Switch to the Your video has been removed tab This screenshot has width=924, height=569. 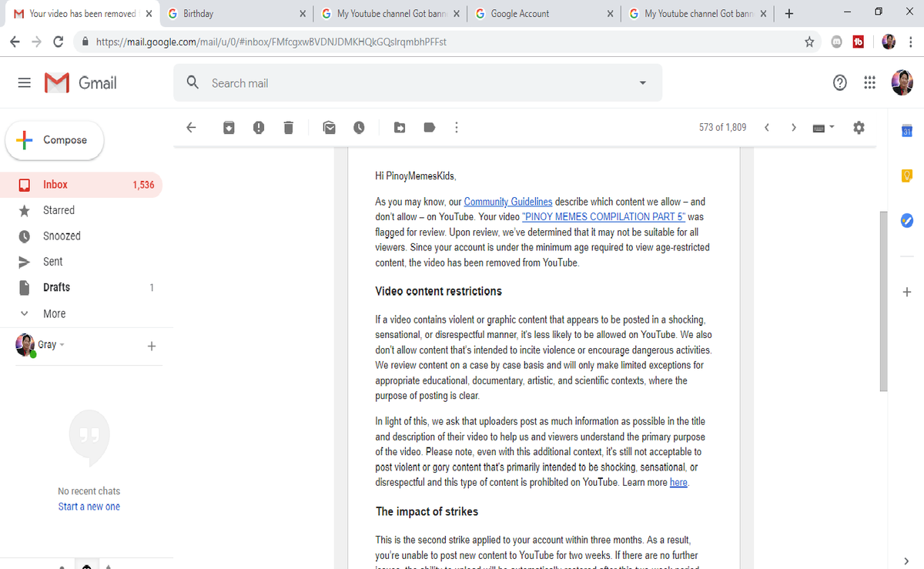coord(81,14)
